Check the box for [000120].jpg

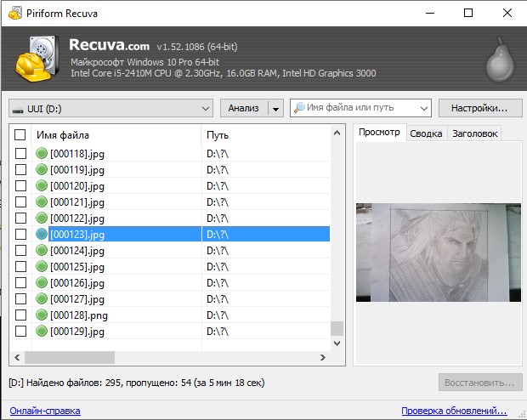coord(21,185)
